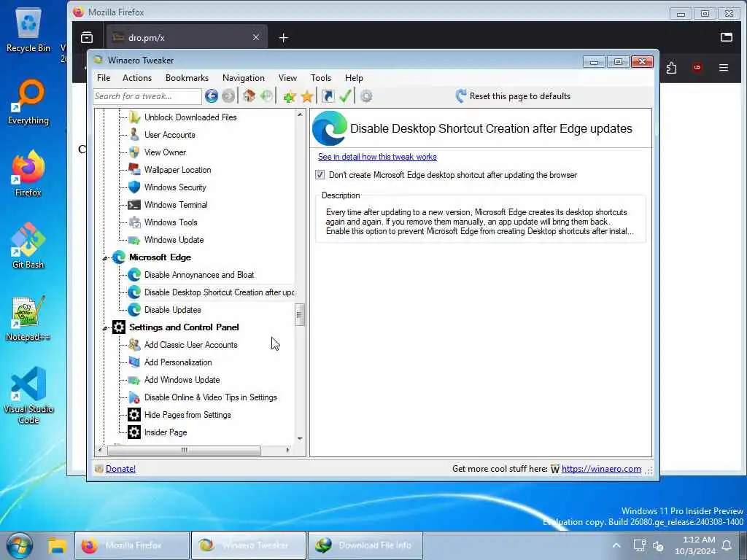Open Firefox application hamburger menu
The height and width of the screenshot is (560, 747).
[723, 68]
